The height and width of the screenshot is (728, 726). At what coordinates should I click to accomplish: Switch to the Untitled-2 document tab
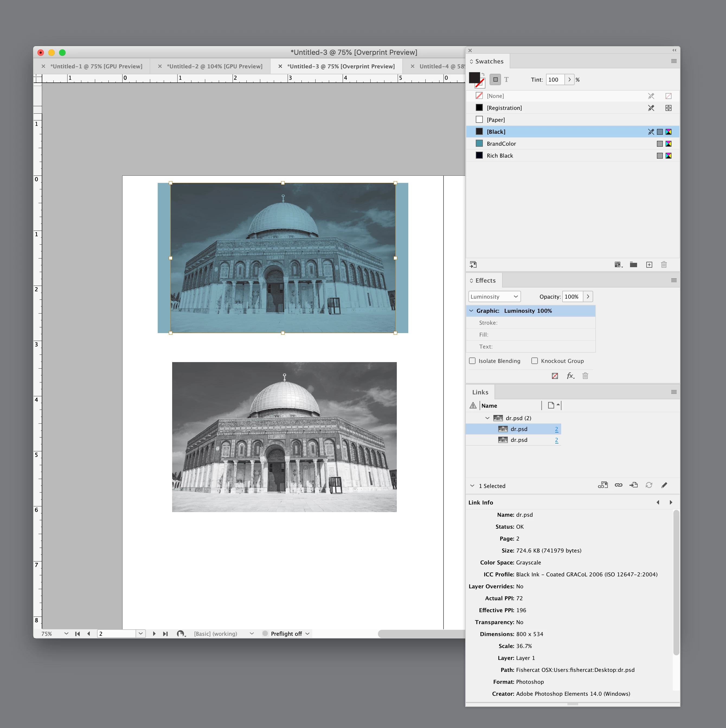pos(214,66)
